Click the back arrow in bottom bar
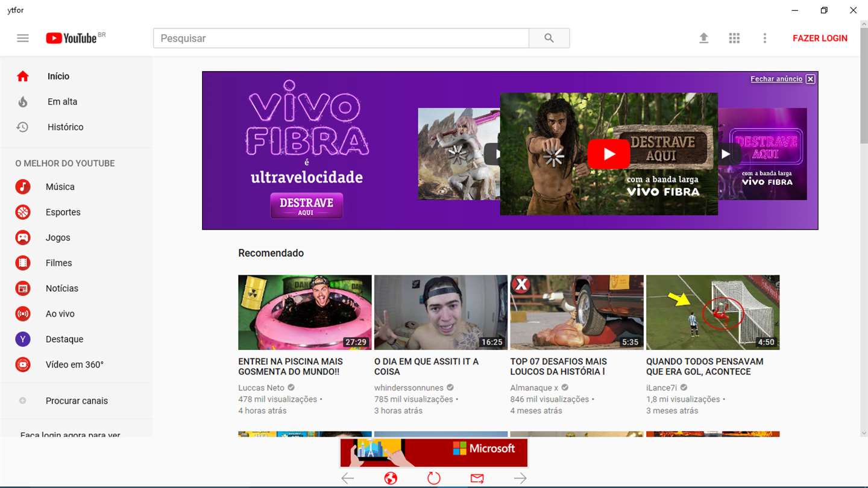This screenshot has height=488, width=868. 348,478
